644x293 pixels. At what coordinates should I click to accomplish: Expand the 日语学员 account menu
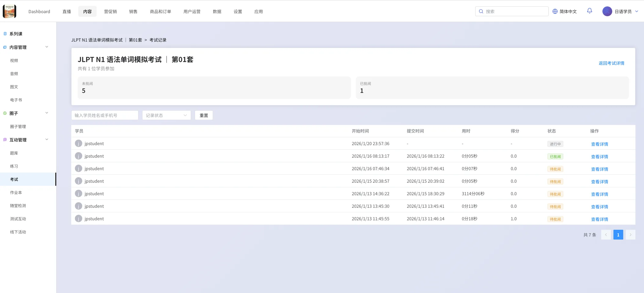point(637,11)
